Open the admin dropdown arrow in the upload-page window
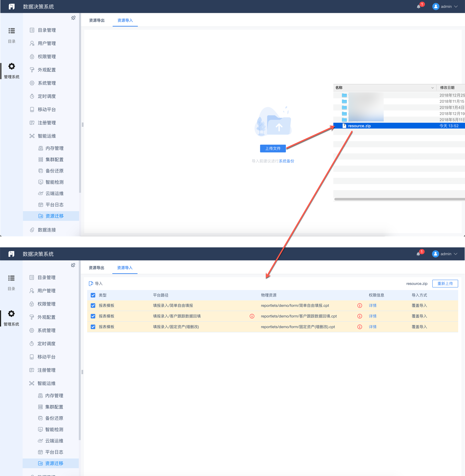 pos(456,6)
